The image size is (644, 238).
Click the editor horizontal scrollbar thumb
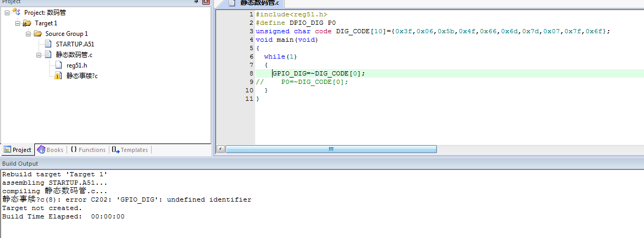[x=331, y=149]
